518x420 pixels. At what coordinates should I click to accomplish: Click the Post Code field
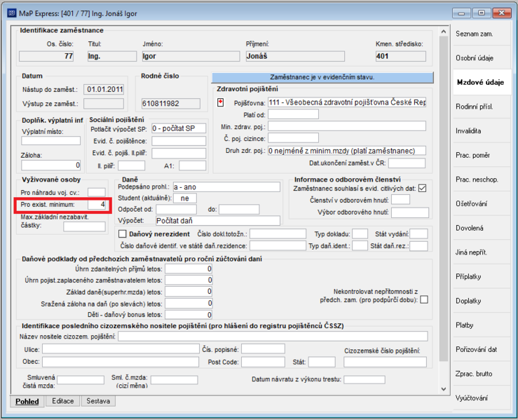263,362
